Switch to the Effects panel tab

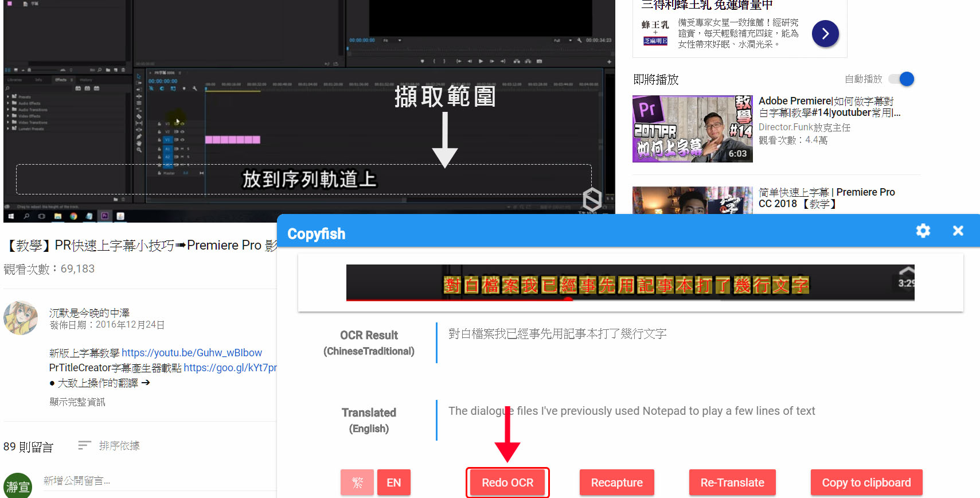coord(61,80)
